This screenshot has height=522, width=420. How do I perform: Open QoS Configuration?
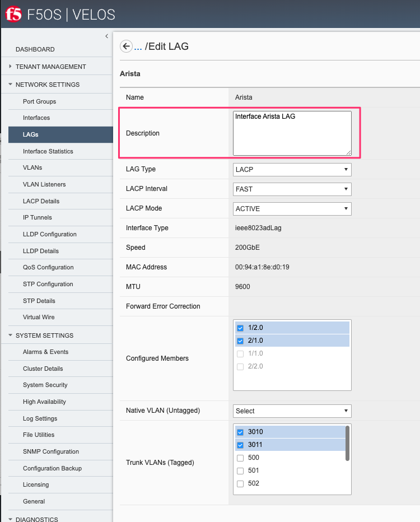pos(48,267)
